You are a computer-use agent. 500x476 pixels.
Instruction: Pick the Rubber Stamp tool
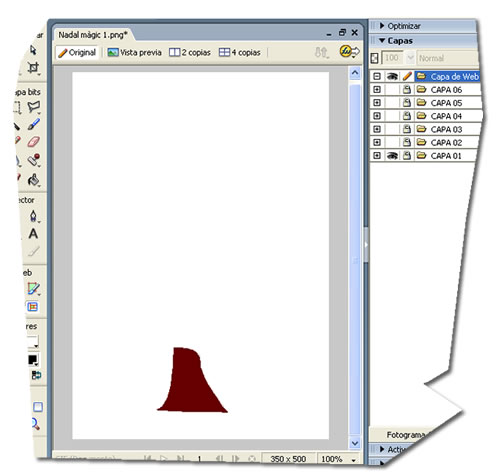(x=34, y=160)
